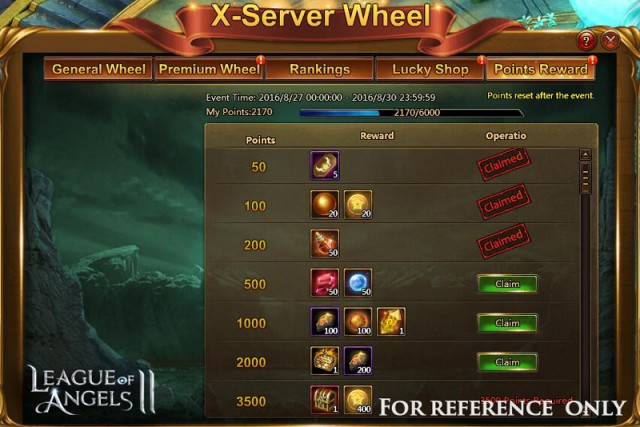Open the red question mark help icon
Screen dimensions: 640x427
point(586,40)
